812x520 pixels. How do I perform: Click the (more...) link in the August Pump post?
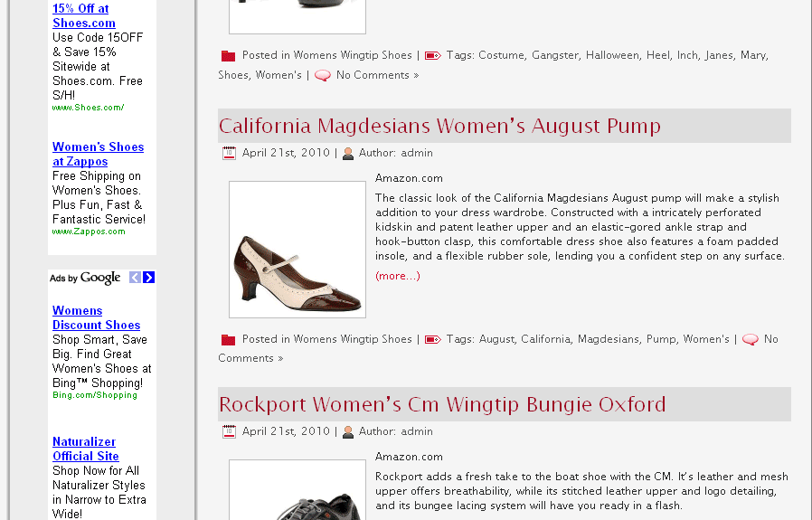[x=398, y=276]
